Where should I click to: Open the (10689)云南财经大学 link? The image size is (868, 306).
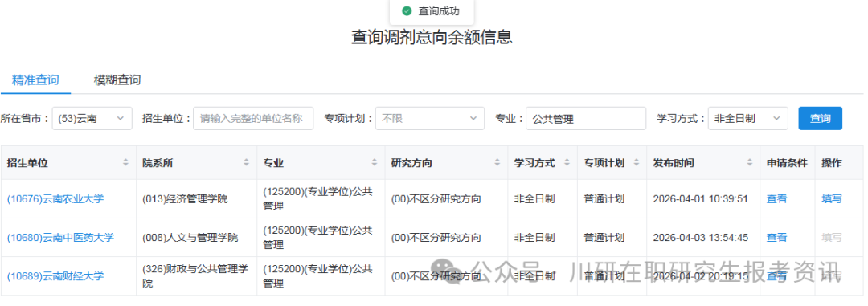(x=55, y=276)
